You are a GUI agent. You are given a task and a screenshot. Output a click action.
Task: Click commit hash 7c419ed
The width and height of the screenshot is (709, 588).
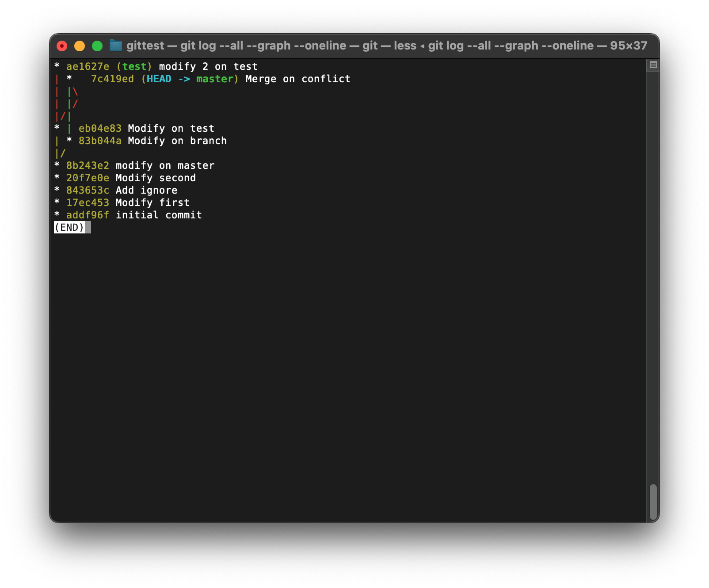112,79
